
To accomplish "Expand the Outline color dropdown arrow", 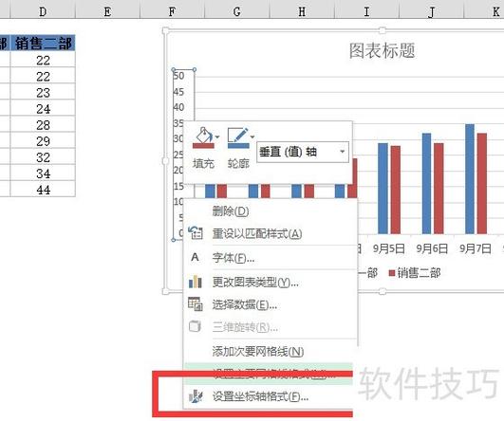I will (252, 137).
